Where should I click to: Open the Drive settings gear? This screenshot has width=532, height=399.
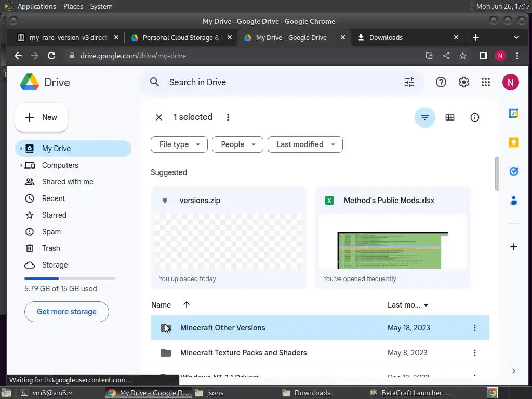coord(463,82)
